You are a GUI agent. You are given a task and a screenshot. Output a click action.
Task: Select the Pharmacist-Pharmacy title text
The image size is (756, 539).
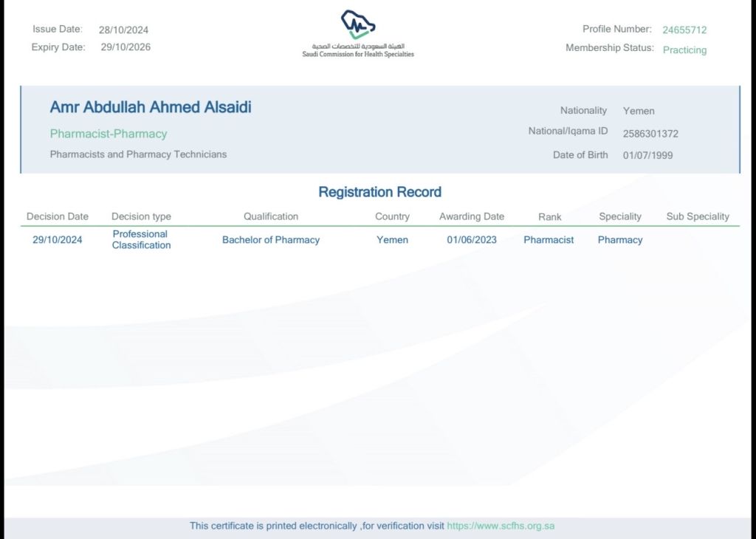[x=109, y=134]
